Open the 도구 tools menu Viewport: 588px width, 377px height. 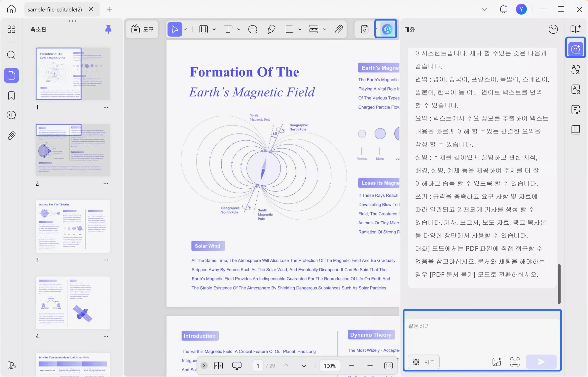coord(142,29)
